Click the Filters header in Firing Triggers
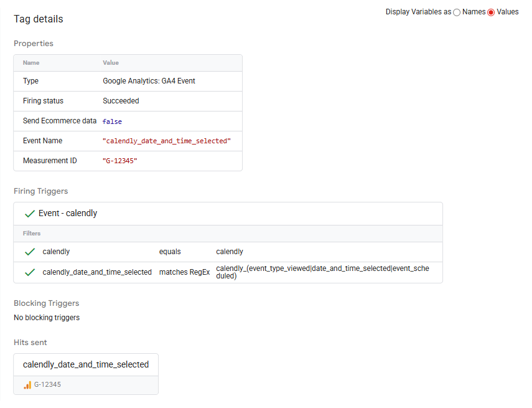This screenshot has height=408, width=532. [32, 234]
